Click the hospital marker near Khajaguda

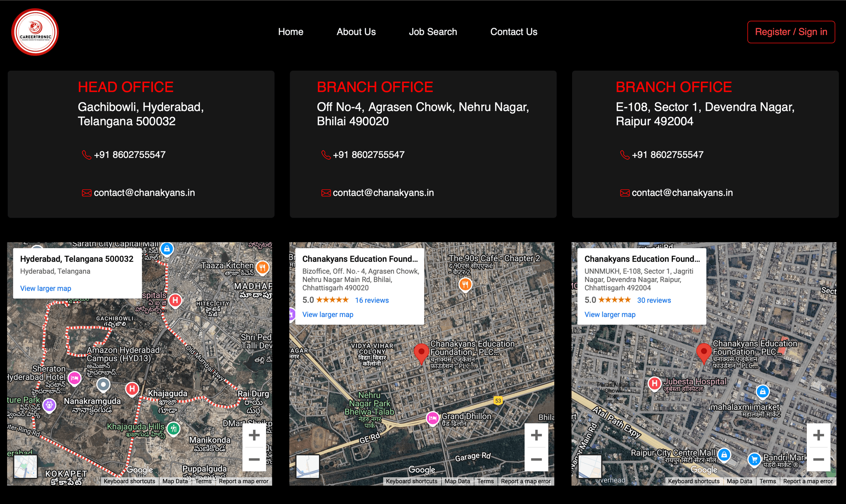point(132,389)
